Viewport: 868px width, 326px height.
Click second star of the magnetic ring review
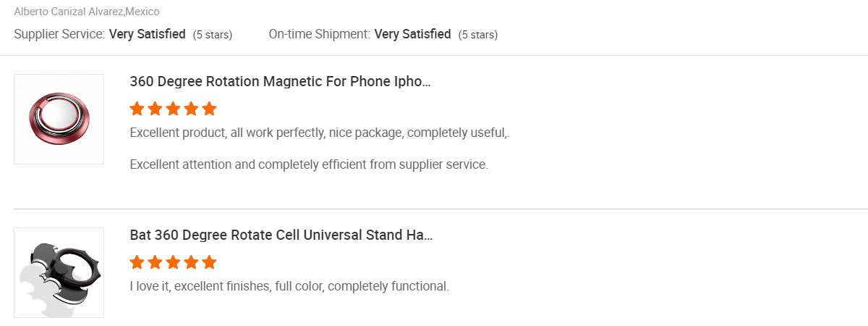click(x=155, y=109)
